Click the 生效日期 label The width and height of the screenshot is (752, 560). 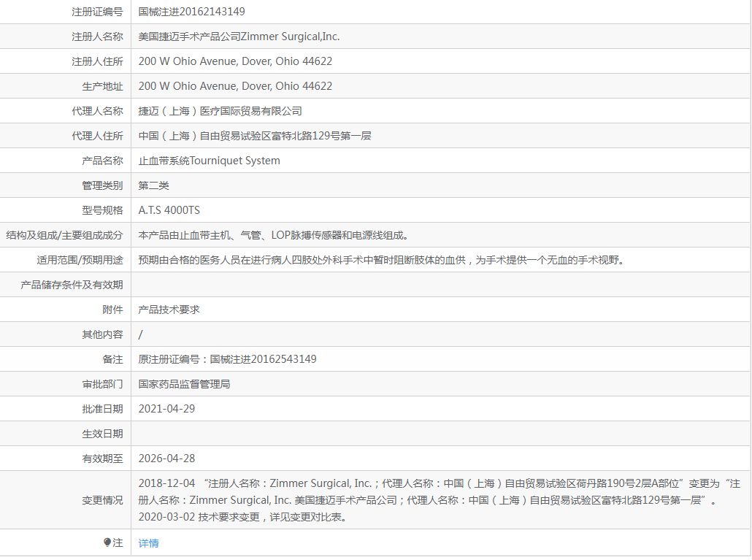pos(102,434)
